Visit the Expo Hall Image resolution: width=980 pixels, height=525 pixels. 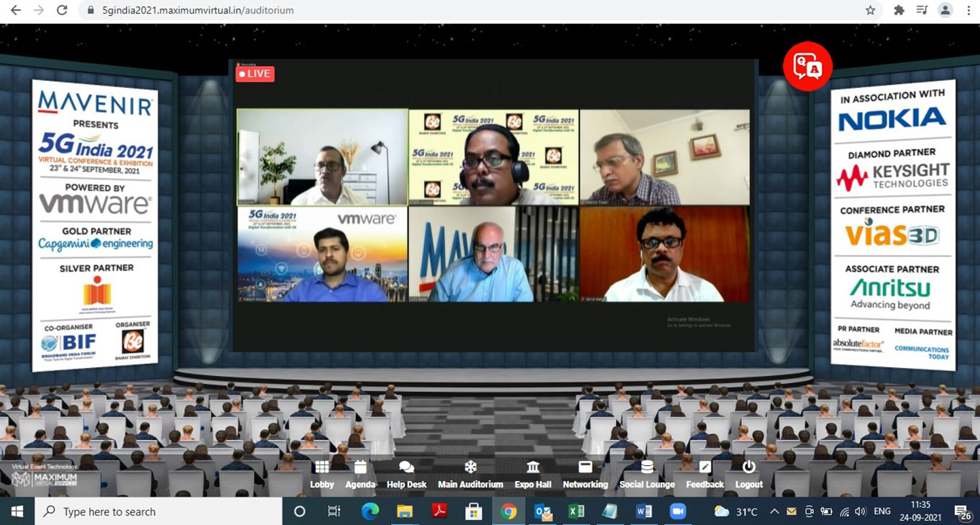click(533, 475)
